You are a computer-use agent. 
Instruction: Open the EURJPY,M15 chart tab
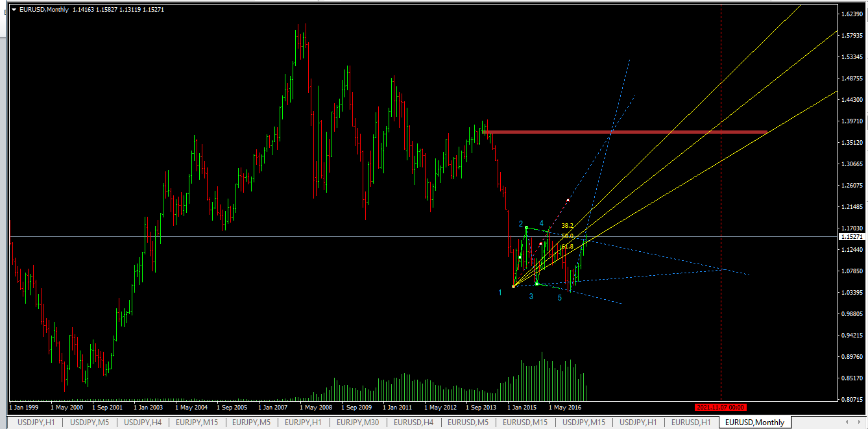coord(197,423)
